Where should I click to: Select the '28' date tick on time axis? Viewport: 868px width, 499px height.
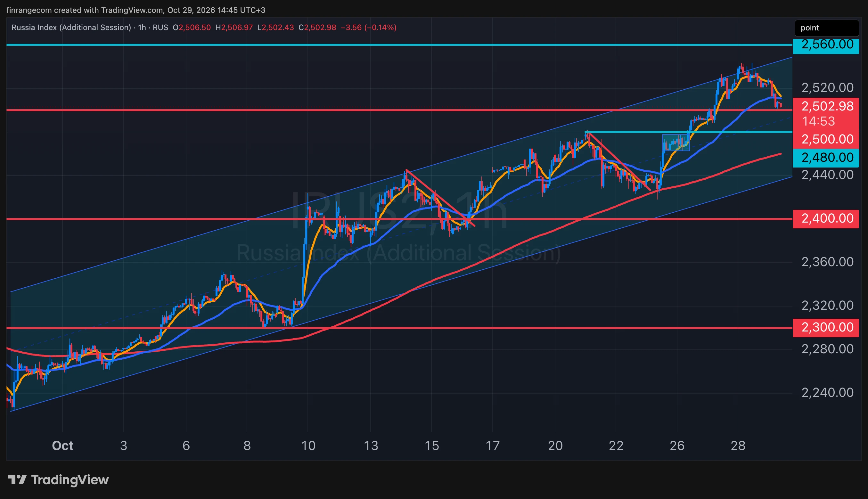pos(738,446)
